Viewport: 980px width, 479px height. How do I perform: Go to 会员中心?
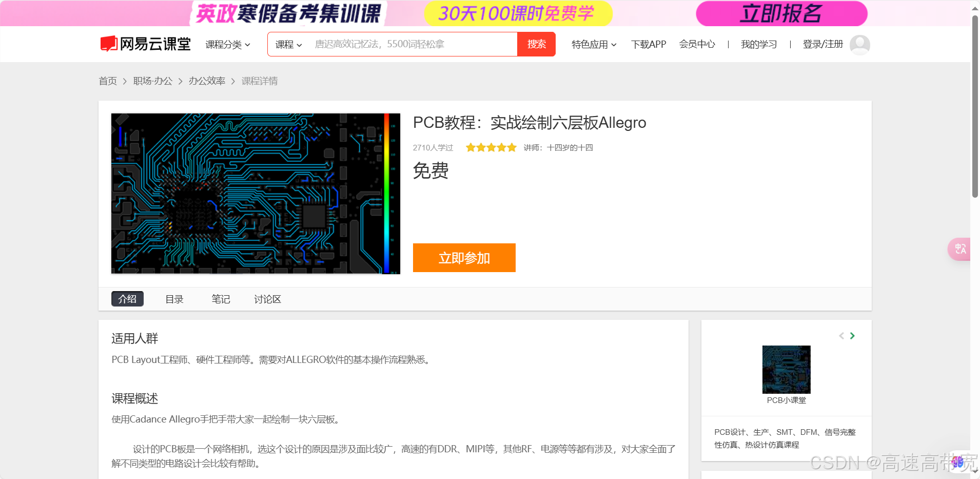(x=697, y=45)
